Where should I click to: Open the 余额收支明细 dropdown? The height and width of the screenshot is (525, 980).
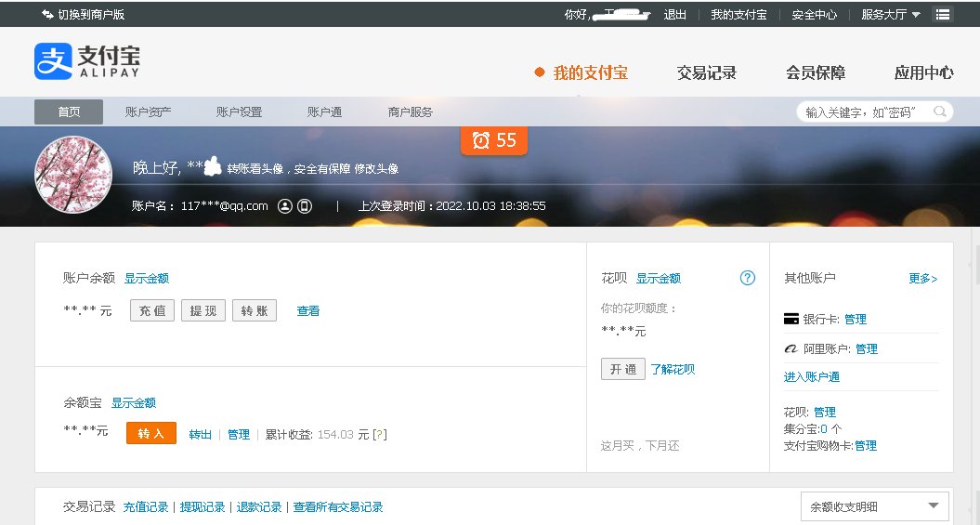tap(875, 506)
